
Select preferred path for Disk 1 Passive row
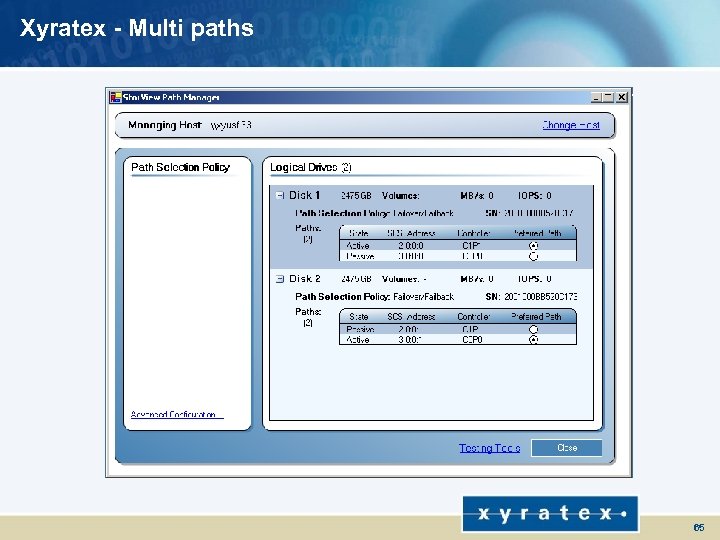coord(533,256)
